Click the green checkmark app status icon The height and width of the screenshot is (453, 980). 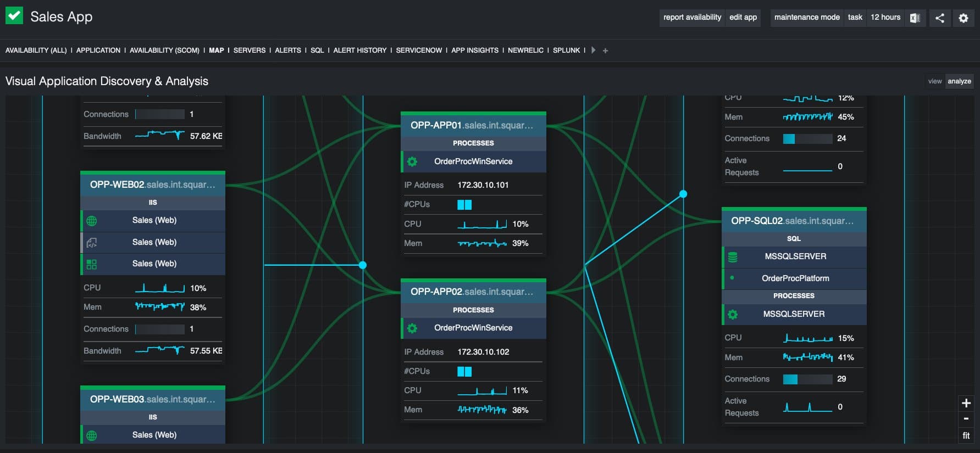tap(14, 15)
